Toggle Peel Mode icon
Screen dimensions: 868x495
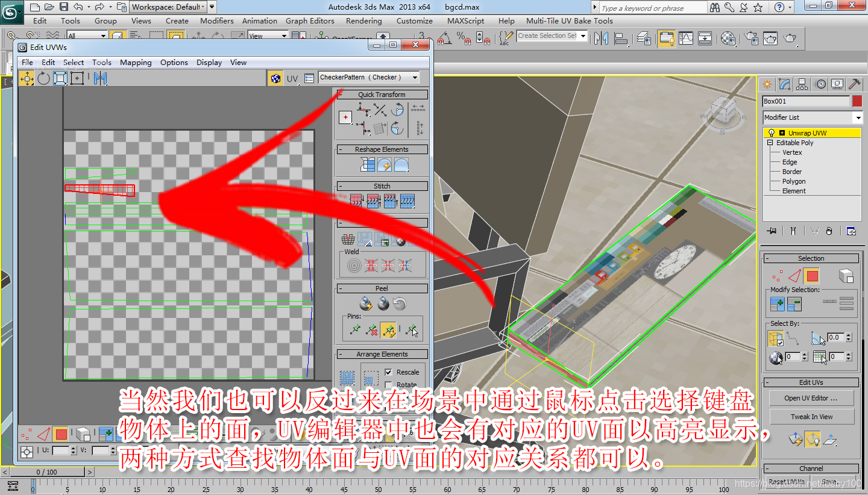383,304
